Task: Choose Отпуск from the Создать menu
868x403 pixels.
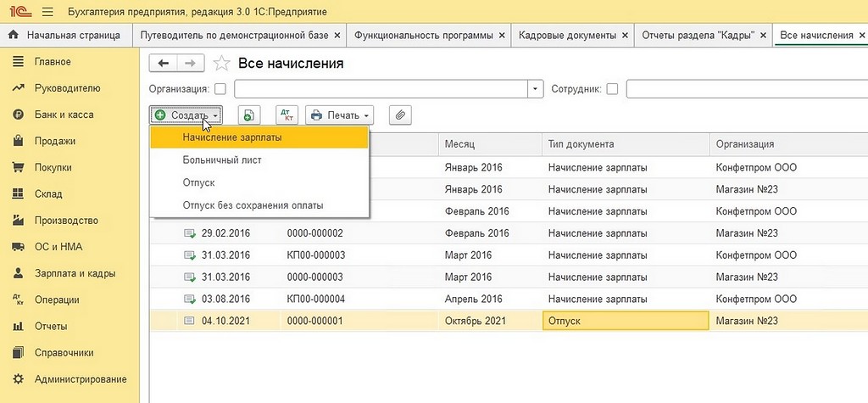Action: pyautogui.click(x=259, y=182)
